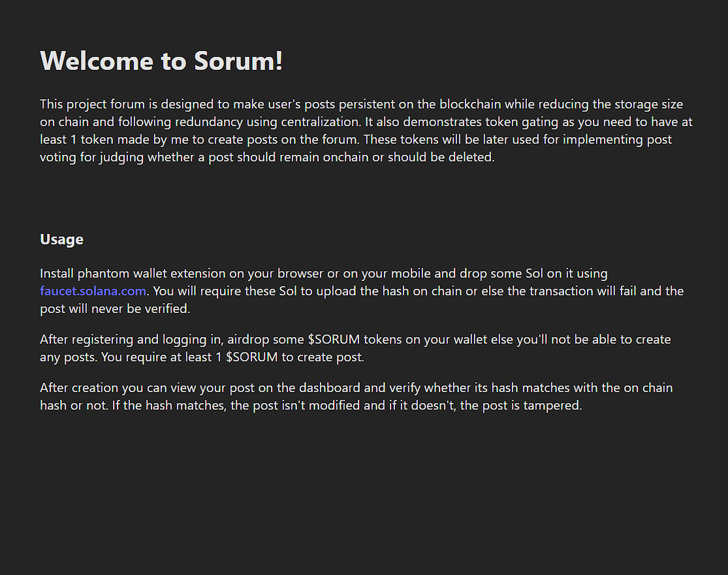Click the word "Sorum!" in the title
Image resolution: width=728 pixels, height=575 pixels.
point(238,61)
